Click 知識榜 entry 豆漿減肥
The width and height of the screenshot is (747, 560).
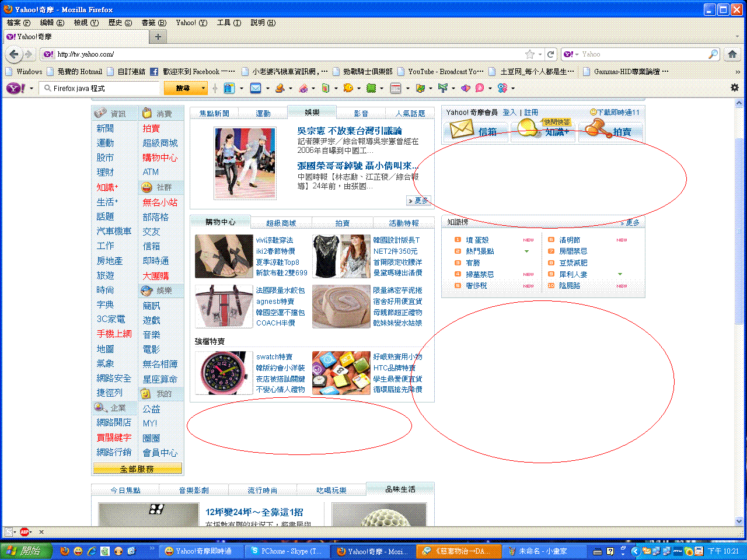click(573, 262)
